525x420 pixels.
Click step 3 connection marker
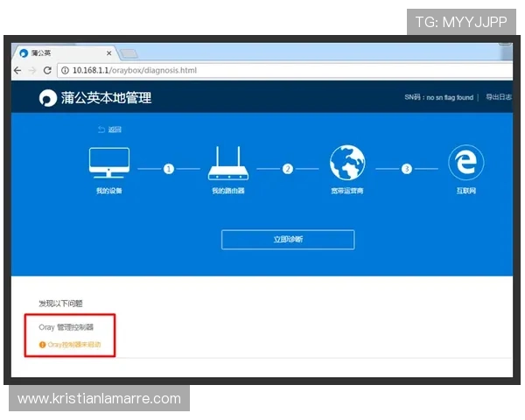coord(407,169)
